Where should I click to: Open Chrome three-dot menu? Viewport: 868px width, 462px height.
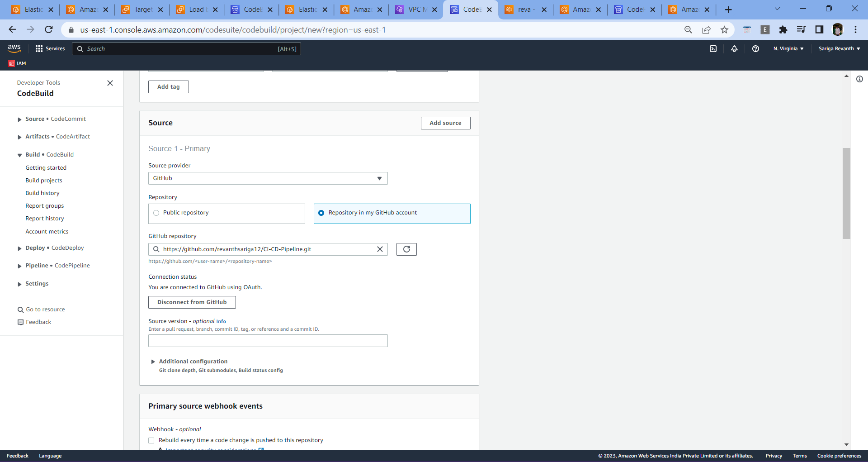tap(855, 29)
